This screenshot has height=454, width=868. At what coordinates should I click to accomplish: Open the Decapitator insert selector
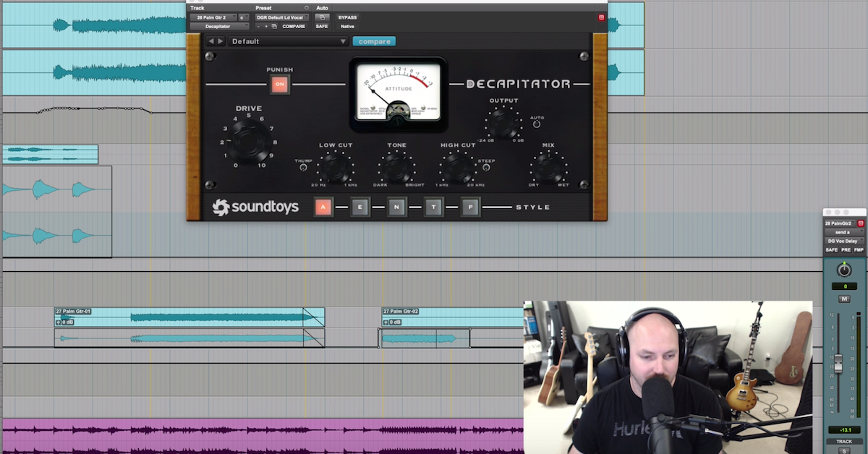coord(218,26)
